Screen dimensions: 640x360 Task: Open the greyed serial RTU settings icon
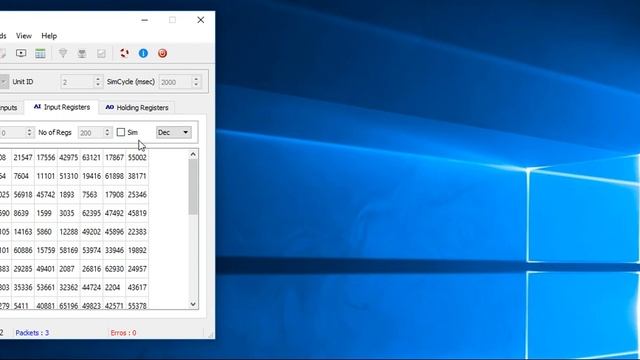click(63, 53)
